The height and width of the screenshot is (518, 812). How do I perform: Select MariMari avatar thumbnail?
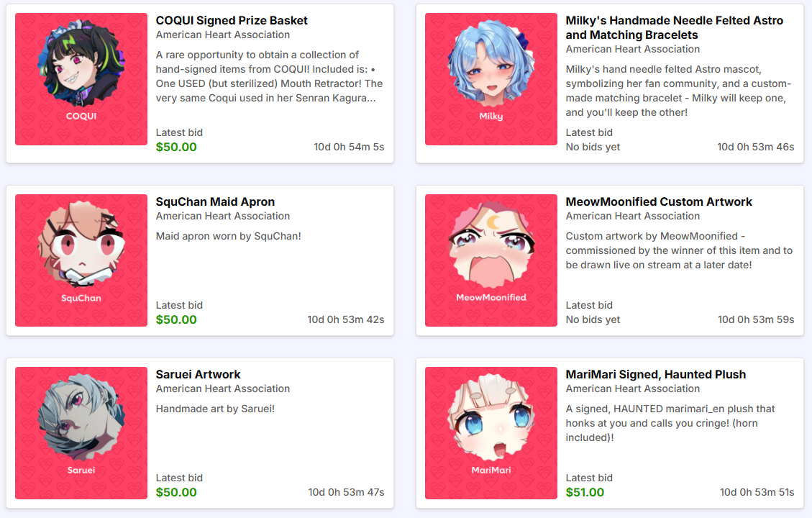pyautogui.click(x=491, y=433)
